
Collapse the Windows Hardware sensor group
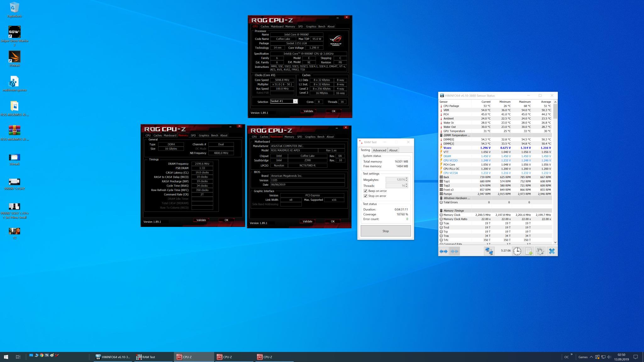(x=441, y=198)
